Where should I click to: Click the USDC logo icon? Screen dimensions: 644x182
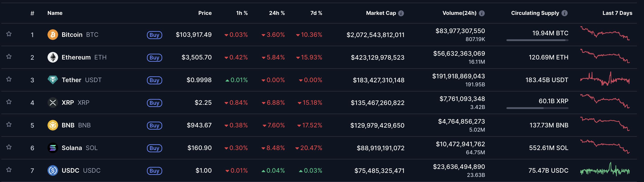click(53, 170)
